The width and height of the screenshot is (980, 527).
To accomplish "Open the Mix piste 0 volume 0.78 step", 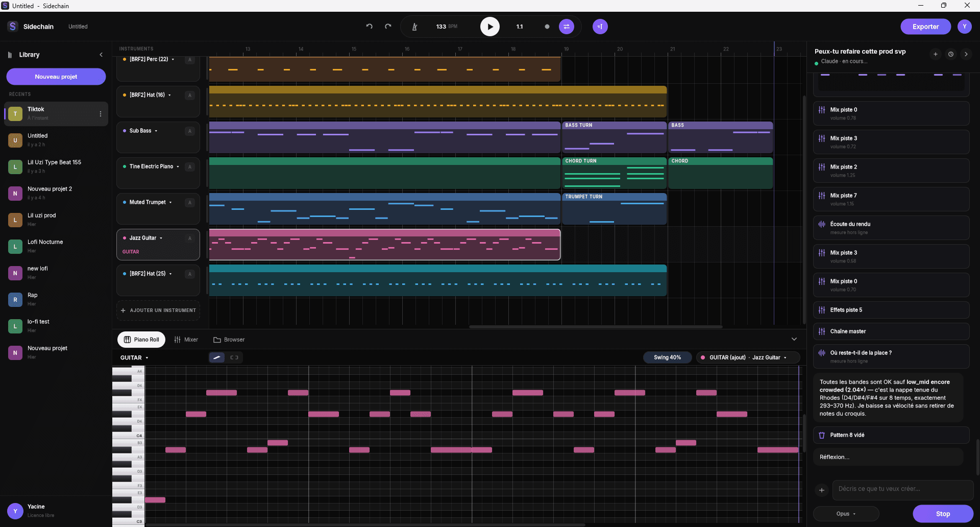I will [x=891, y=113].
